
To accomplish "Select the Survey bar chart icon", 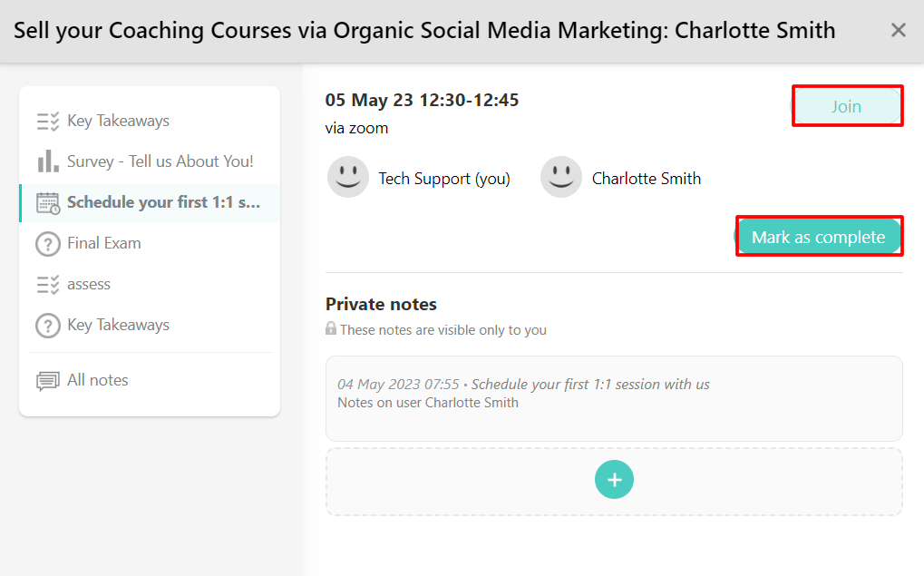I will tap(47, 161).
